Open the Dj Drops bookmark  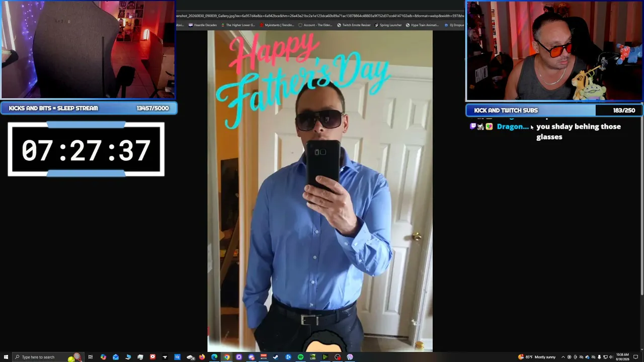click(454, 25)
